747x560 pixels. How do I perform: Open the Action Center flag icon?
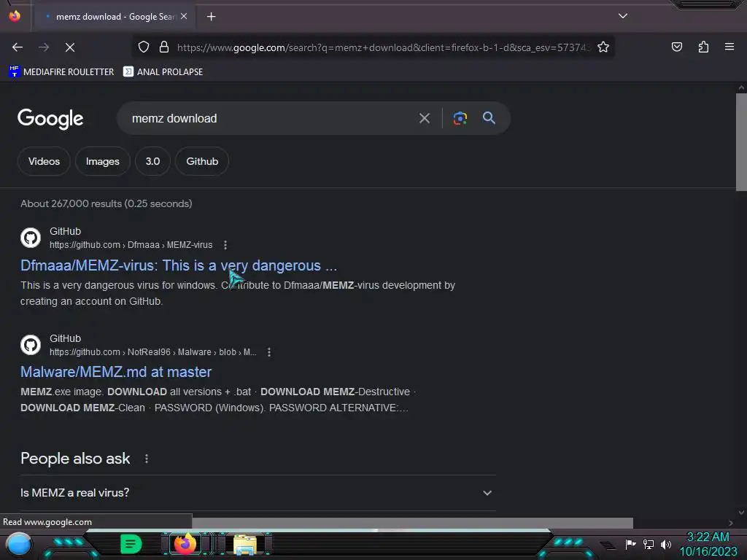630,544
